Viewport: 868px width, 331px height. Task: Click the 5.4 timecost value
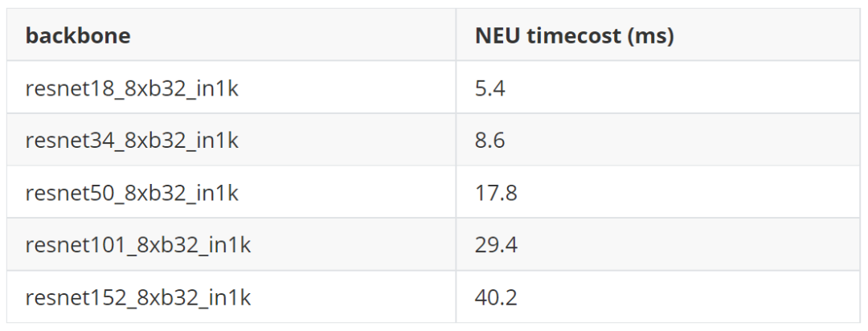tap(490, 88)
